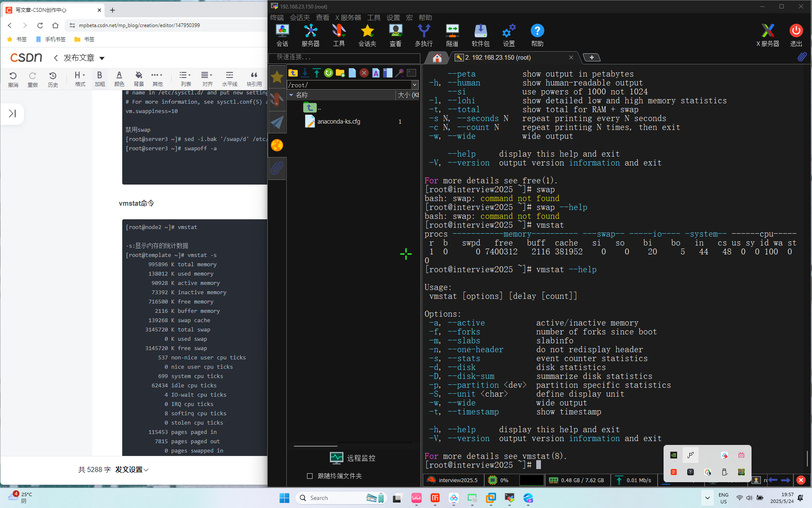812x508 pixels.
Task: Click the SFTP upload arrow icon
Action: point(317,73)
